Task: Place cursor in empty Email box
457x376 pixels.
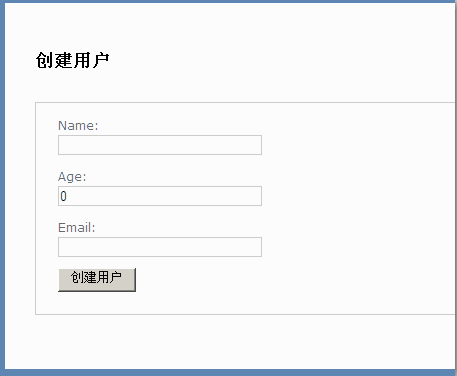Action: click(x=160, y=247)
